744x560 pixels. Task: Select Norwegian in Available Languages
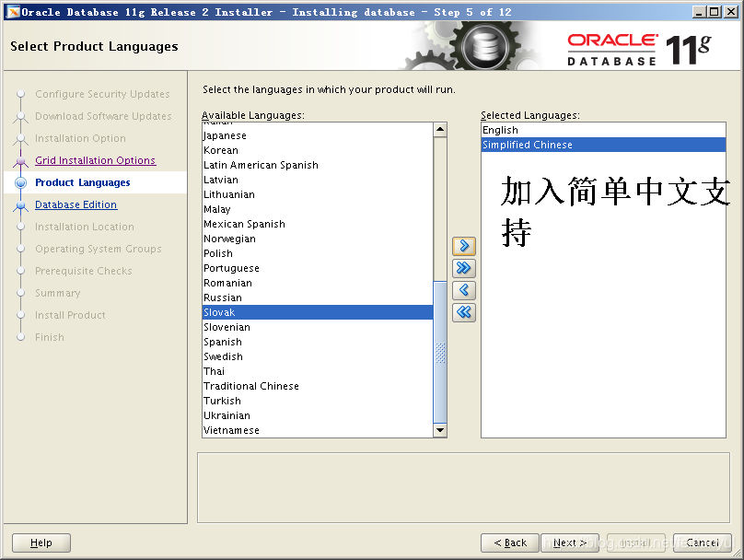318,239
